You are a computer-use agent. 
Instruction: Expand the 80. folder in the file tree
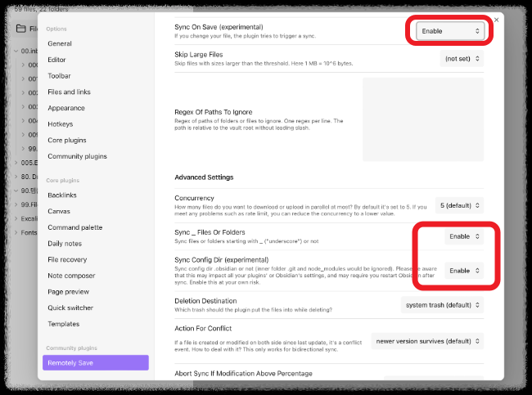pos(16,177)
